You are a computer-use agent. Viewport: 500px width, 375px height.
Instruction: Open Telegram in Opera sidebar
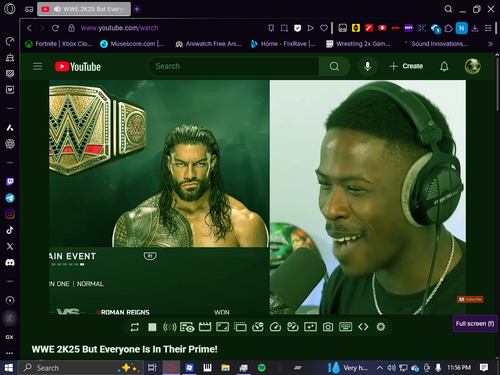click(10, 198)
